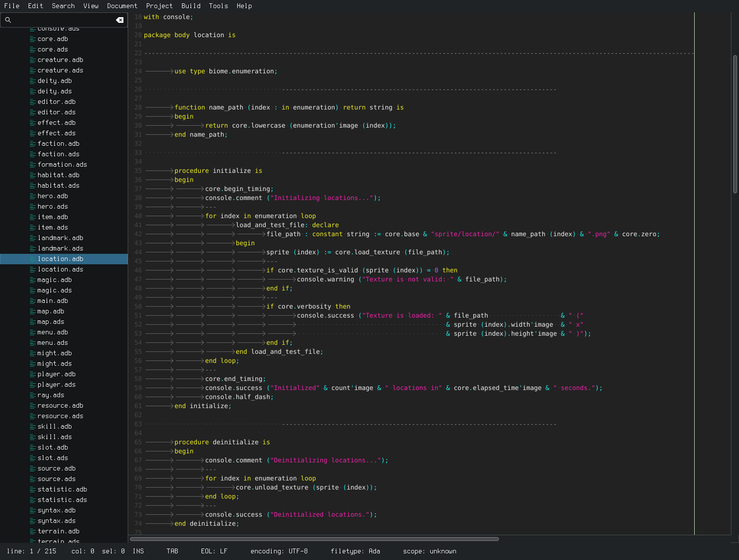Click the file icon next to core.adb
739x560 pixels.
click(33, 39)
